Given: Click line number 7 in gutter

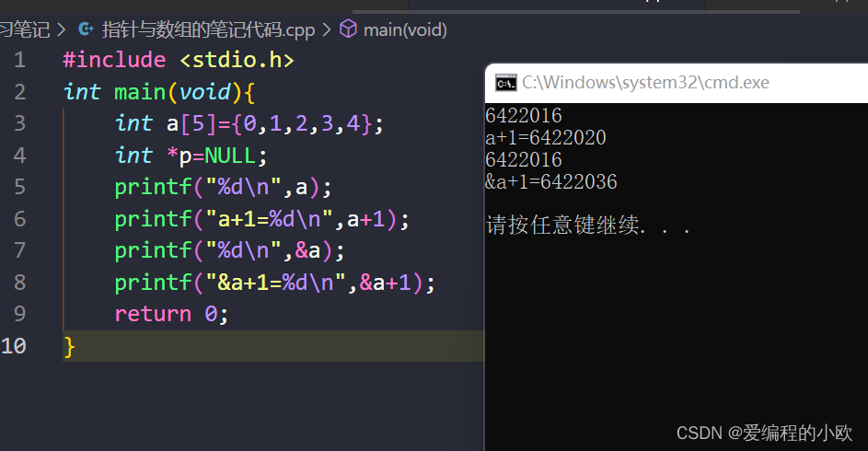Looking at the screenshot, I should (20, 250).
